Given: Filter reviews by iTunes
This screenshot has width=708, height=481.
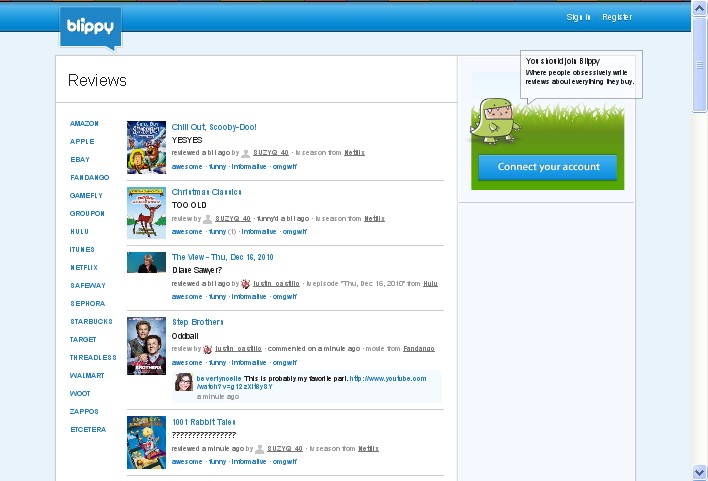Looking at the screenshot, I should tap(82, 249).
